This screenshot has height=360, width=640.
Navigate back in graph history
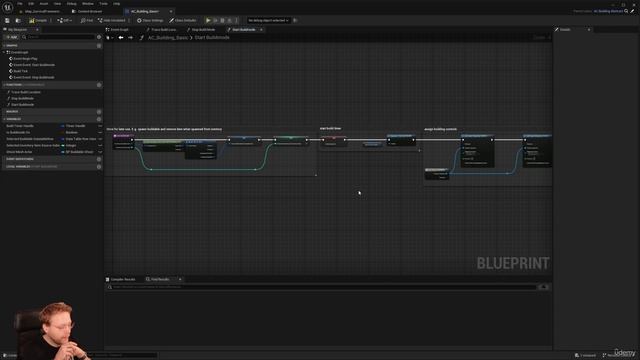[x=121, y=38]
